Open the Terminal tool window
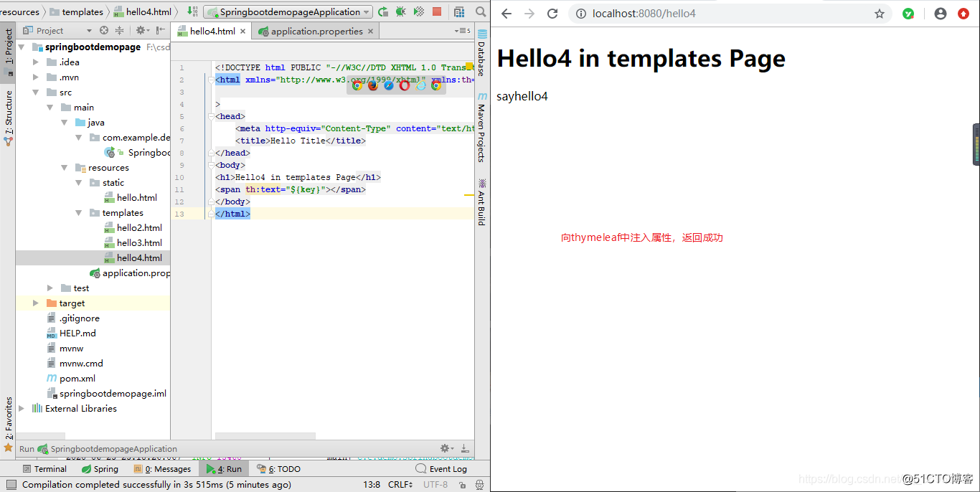 pos(44,469)
